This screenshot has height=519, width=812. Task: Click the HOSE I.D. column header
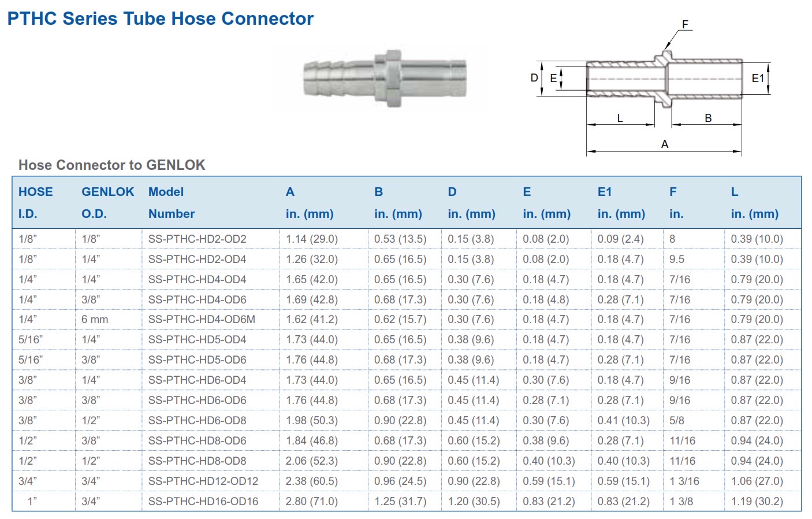coord(36,202)
